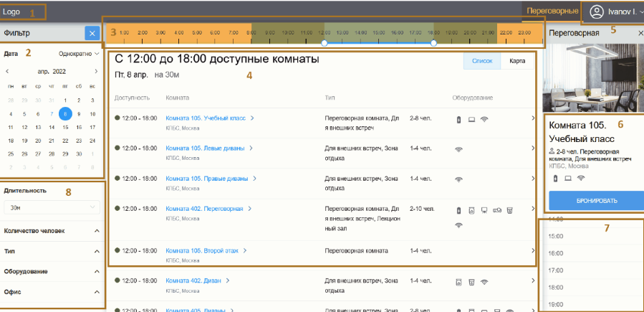The width and height of the screenshot is (644, 312).
Task: Close the Переговорная details panel
Action: pos(640,33)
